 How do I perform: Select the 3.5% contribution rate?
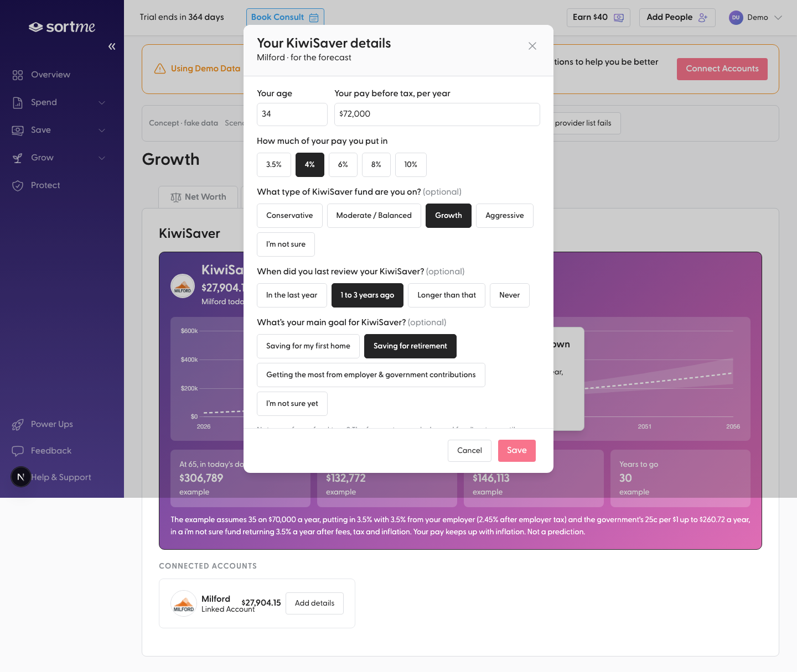274,165
